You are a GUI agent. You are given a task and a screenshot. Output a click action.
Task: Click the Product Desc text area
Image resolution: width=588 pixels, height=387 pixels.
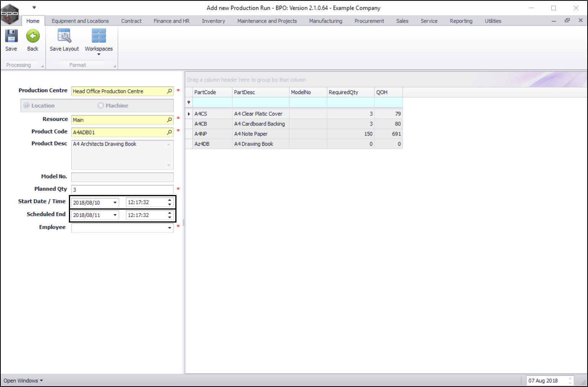click(122, 154)
